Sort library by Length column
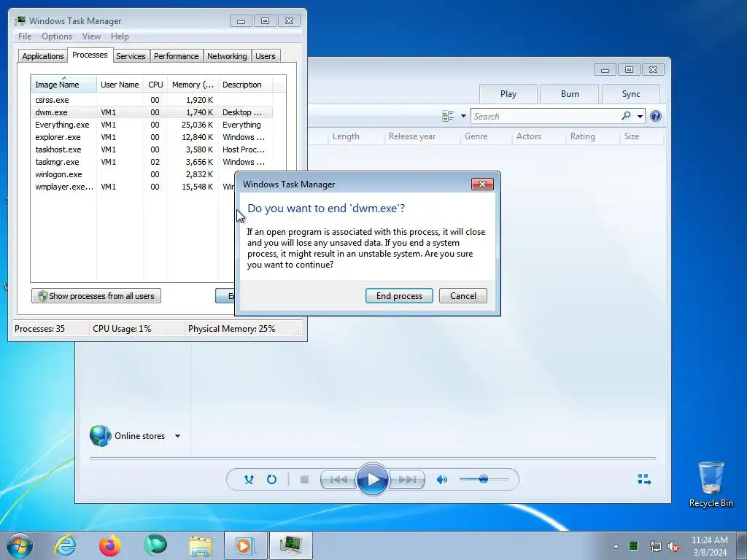 [346, 136]
